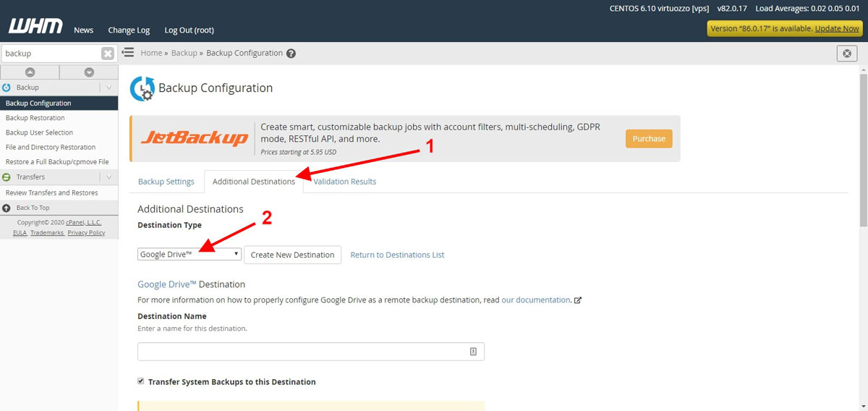Open Backup Configuration in sidebar
This screenshot has width=868, height=411.
point(59,103)
